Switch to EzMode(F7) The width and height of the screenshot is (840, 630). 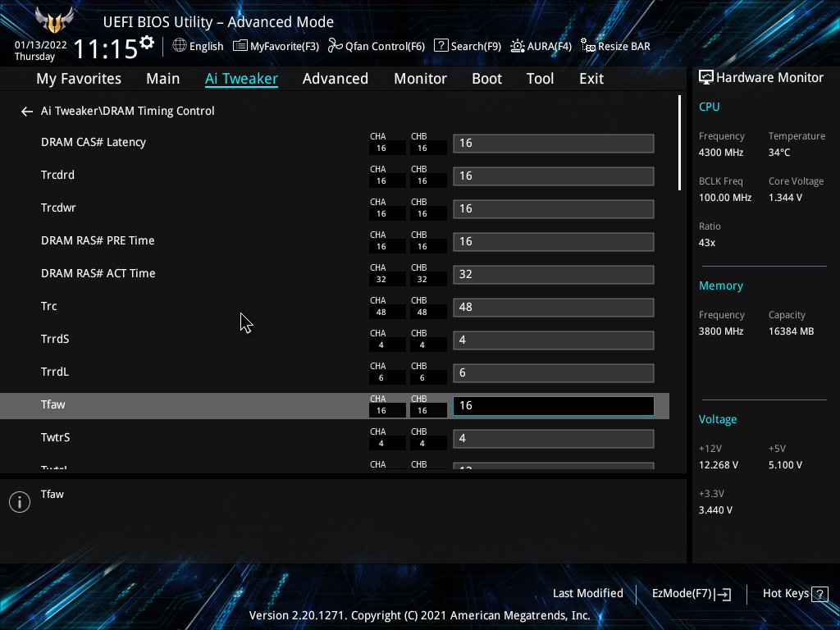[691, 594]
